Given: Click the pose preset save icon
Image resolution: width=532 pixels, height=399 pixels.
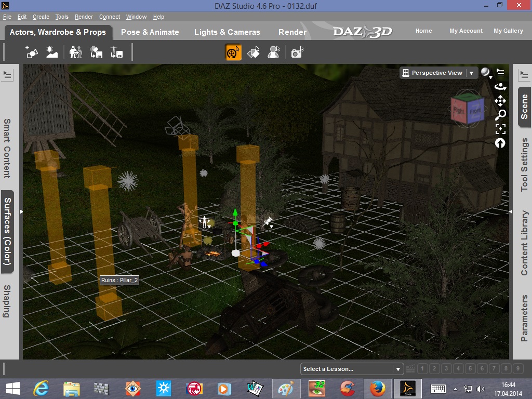Looking at the screenshot, I should tap(116, 52).
